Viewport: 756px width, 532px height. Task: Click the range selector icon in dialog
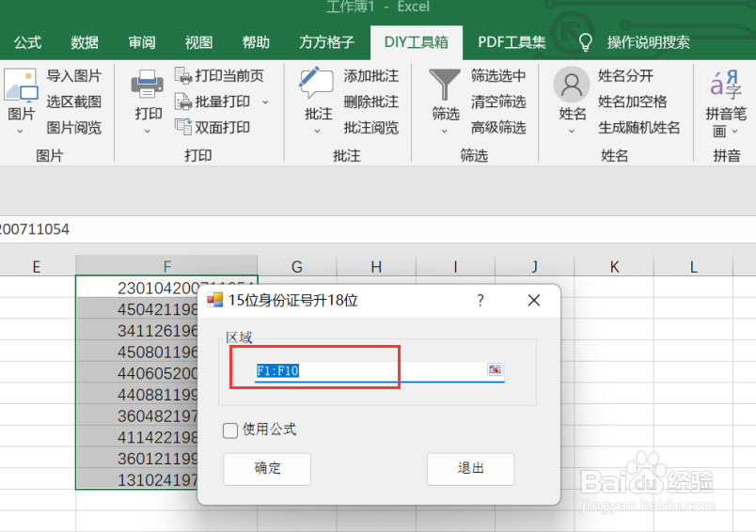495,369
